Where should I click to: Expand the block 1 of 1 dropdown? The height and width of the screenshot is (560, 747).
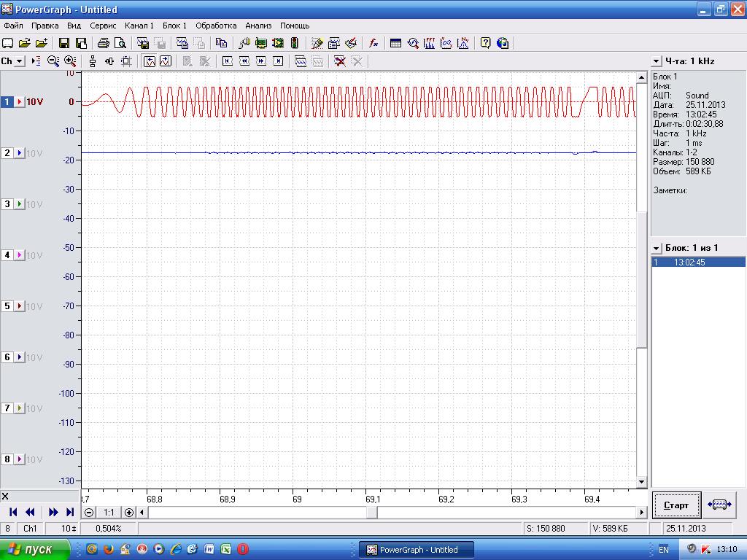pos(656,248)
